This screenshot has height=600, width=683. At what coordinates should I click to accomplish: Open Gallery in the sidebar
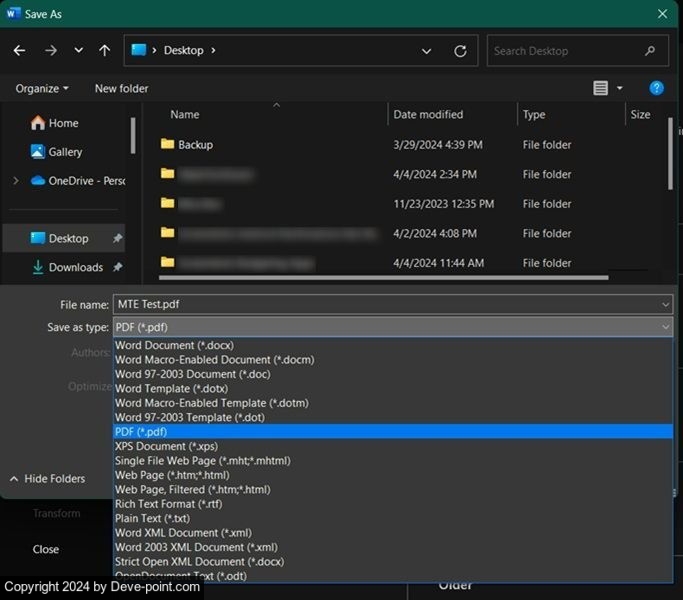click(x=65, y=152)
